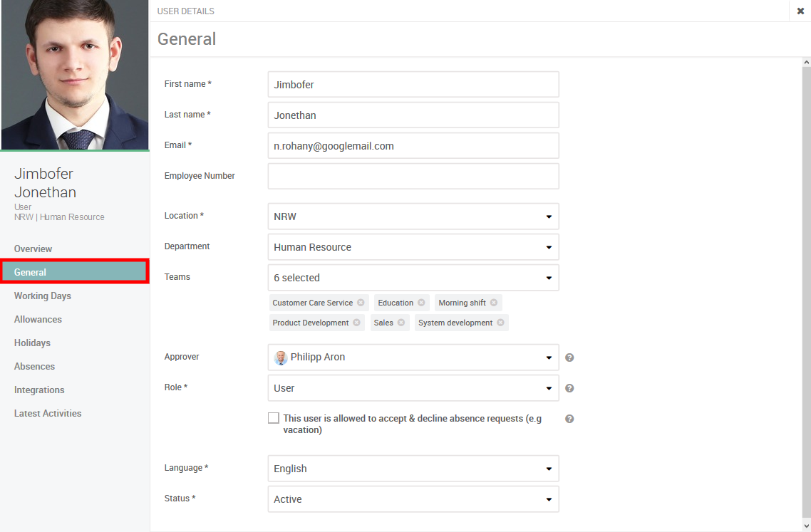Viewport: 811px width, 532px height.
Task: Remove the Customer Care Service team tag
Action: click(x=361, y=303)
